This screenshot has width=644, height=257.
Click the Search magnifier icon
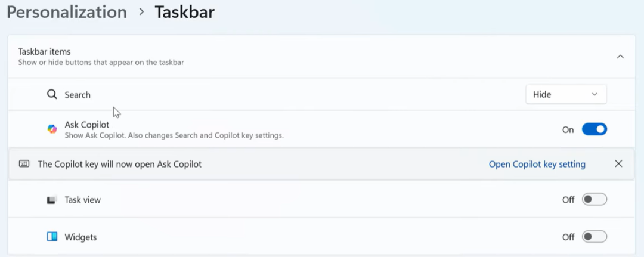pos(52,94)
